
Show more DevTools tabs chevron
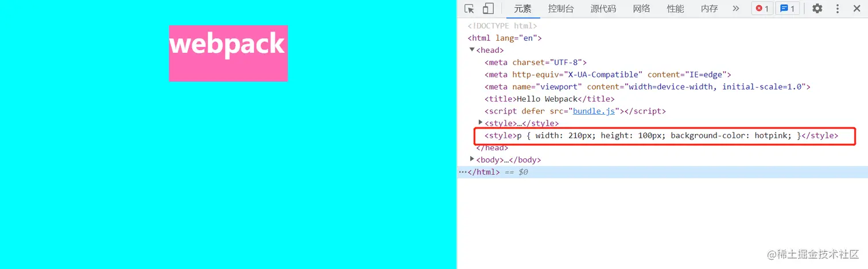tap(736, 9)
